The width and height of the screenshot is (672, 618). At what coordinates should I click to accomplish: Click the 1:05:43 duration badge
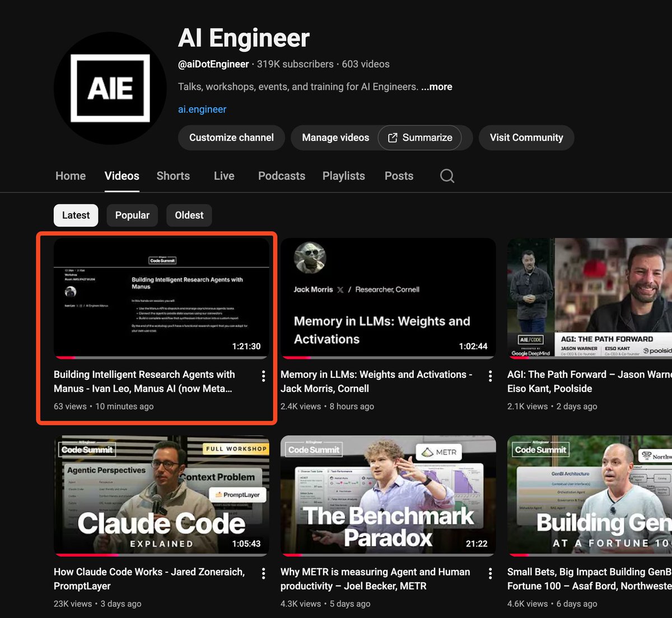[x=246, y=544]
